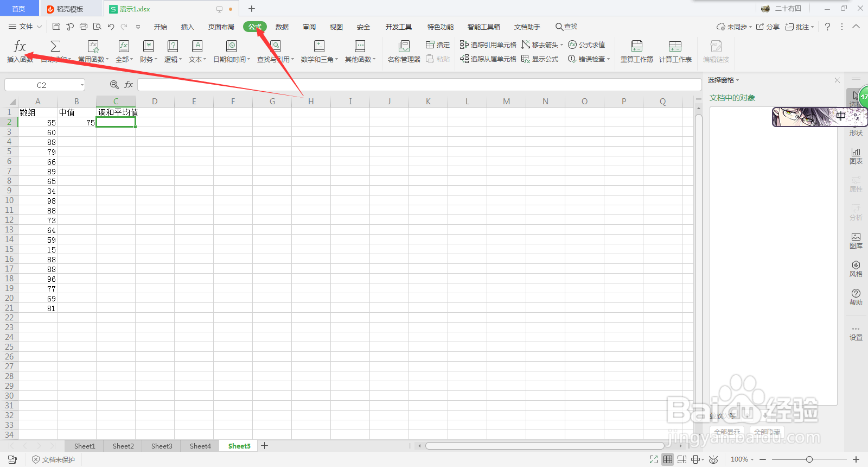
Task: Collapse the ribbon with the chevron
Action: [x=856, y=27]
